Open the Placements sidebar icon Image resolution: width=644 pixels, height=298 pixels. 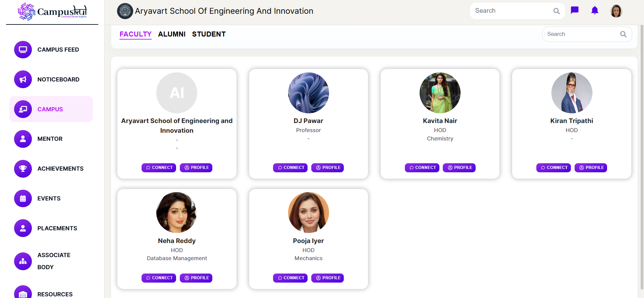point(23,228)
